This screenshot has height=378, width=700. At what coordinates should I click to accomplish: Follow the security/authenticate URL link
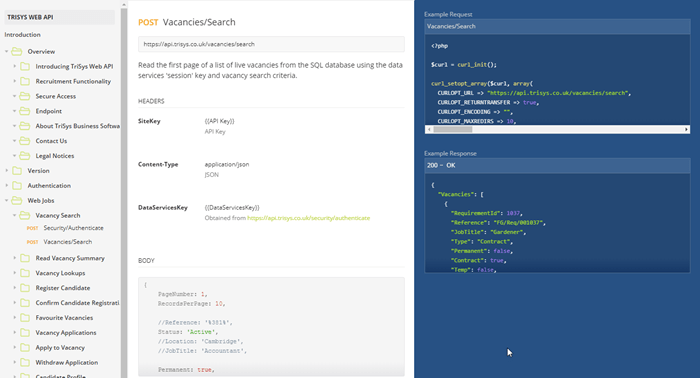(x=308, y=218)
